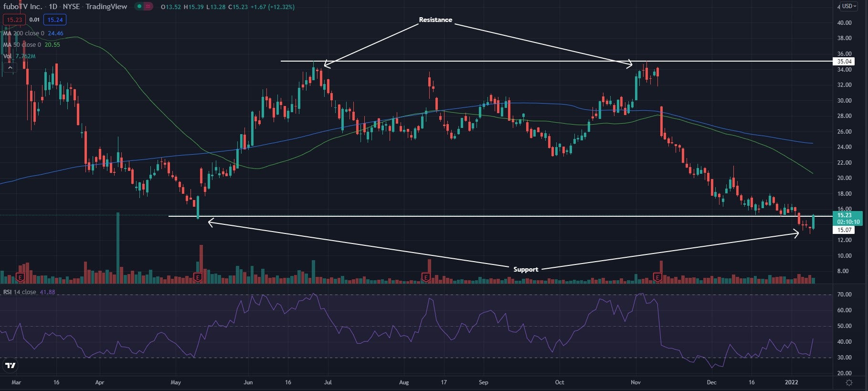Click the green market-open status dot
This screenshot has width=868, height=391.
(x=139, y=7)
